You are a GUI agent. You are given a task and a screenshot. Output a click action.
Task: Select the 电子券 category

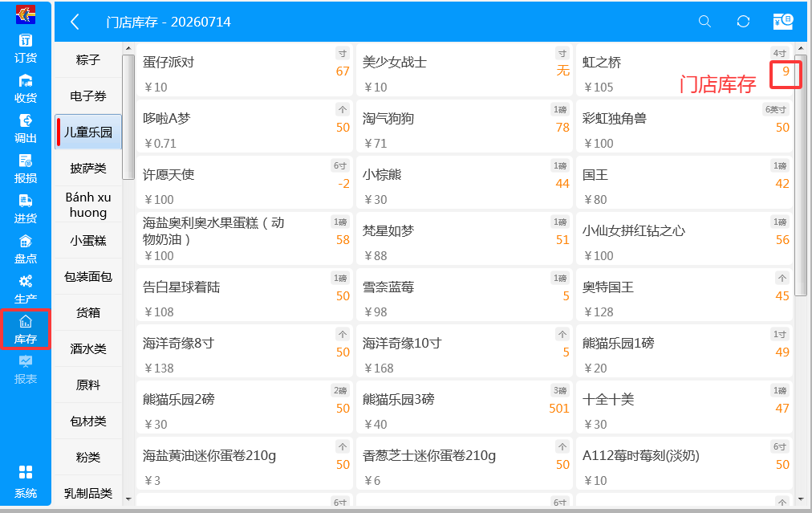(x=88, y=96)
